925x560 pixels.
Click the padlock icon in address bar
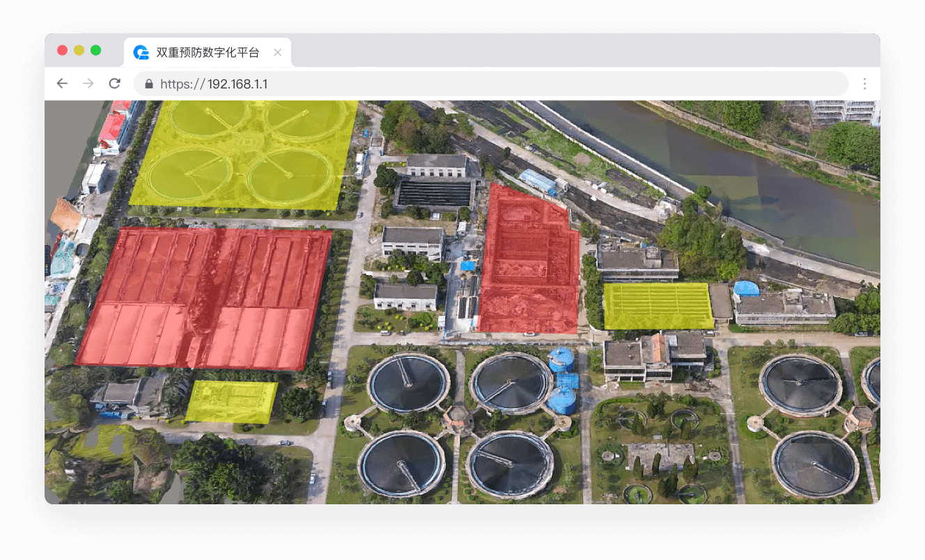148,84
